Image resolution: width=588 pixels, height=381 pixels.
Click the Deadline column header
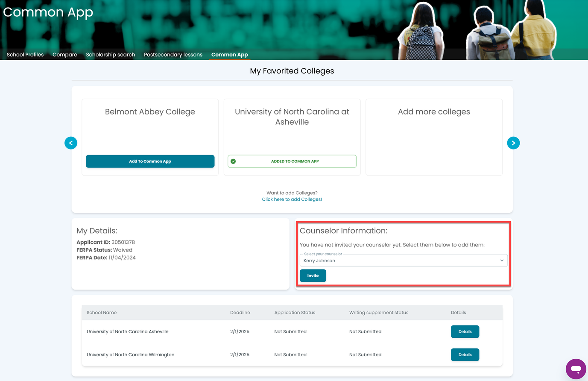tap(240, 313)
